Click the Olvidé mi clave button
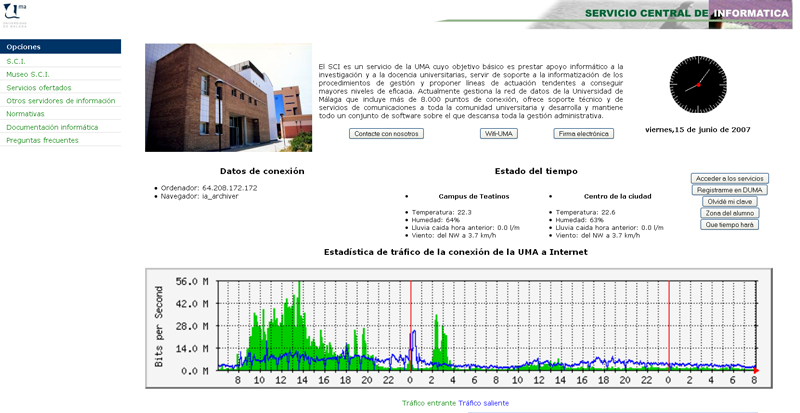Screen dimensions: 800x413 tap(730, 202)
